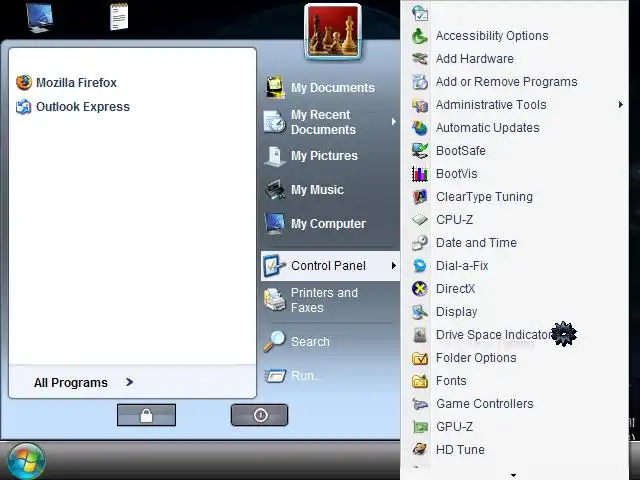Click the ClearType Tuning icon
This screenshot has width=640, height=480.
(x=420, y=197)
